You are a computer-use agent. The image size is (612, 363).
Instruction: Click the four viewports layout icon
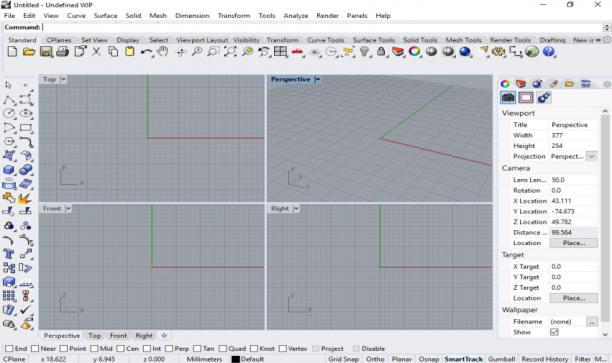[x=280, y=52]
